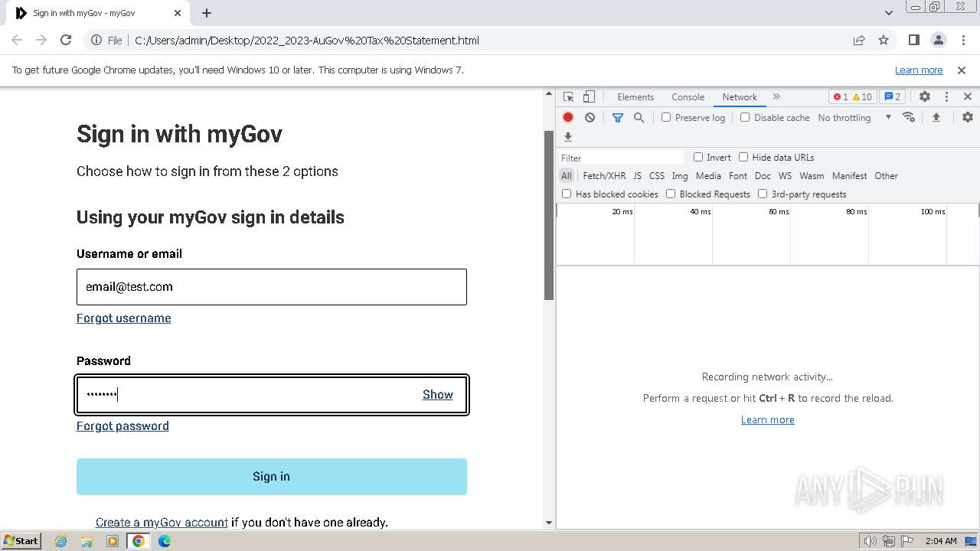The width and height of the screenshot is (980, 551).
Task: Enable the Blocked Requests checkbox
Action: [671, 194]
